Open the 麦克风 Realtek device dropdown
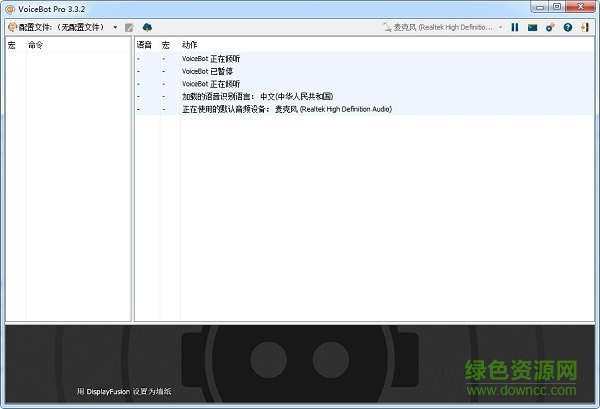This screenshot has height=409, width=600. click(x=442, y=27)
